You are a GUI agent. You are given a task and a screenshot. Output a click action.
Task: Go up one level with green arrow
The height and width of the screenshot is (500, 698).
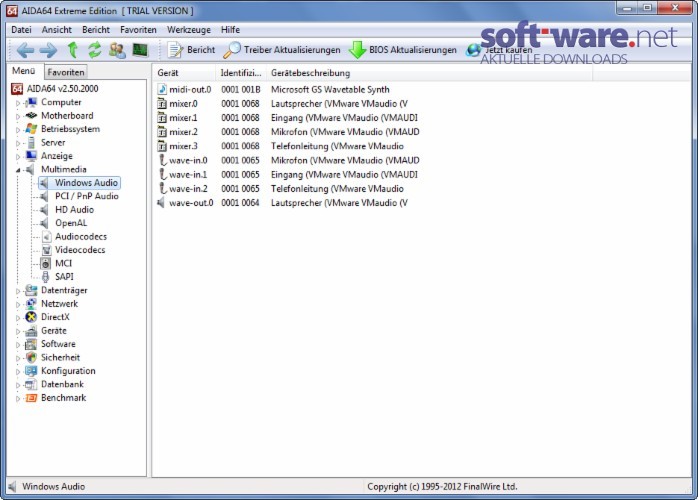point(72,50)
